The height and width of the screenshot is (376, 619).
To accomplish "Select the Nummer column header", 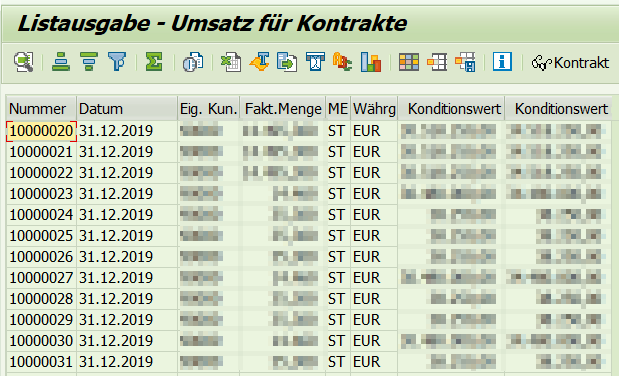I will (x=41, y=109).
